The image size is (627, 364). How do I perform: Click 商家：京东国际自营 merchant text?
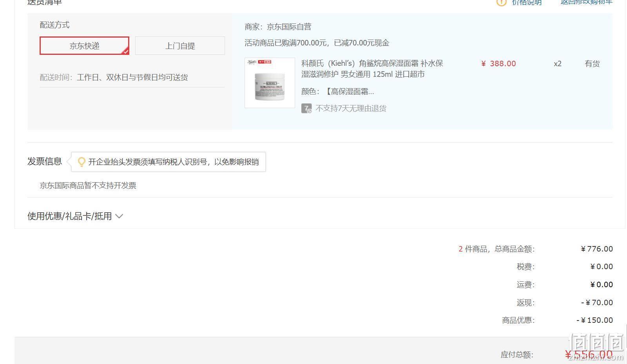[x=278, y=27]
